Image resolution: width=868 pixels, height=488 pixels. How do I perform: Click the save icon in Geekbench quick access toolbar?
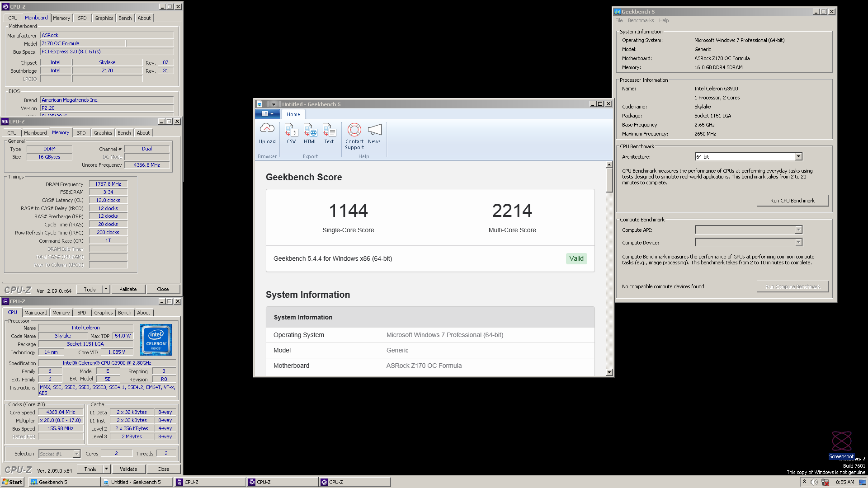point(259,104)
